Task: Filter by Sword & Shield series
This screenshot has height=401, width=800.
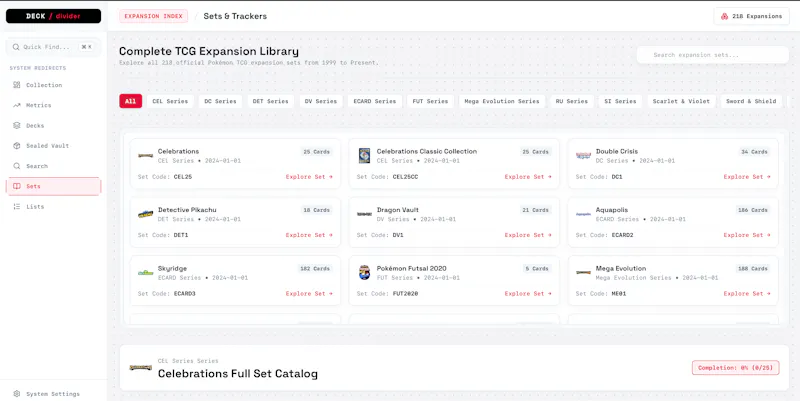Action: pos(751,101)
